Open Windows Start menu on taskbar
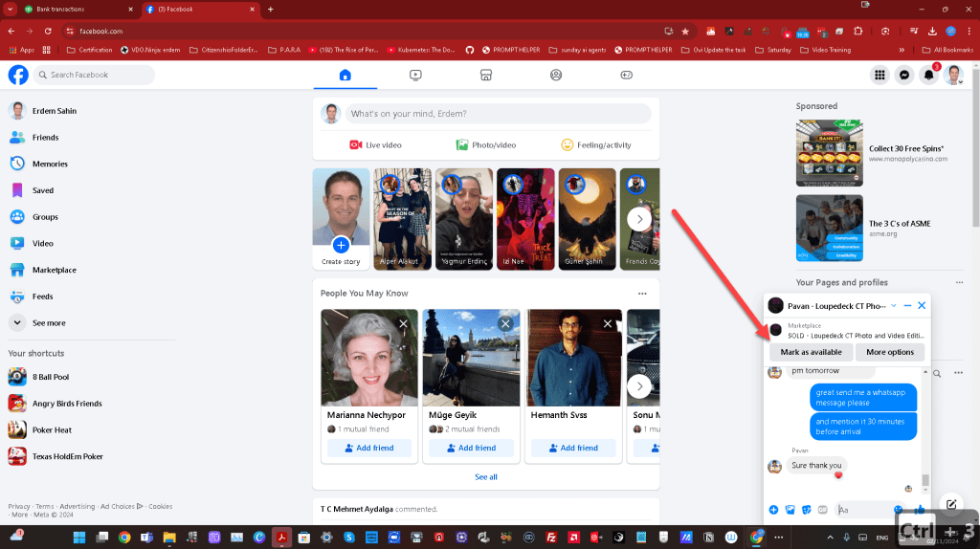The image size is (980, 549). pyautogui.click(x=79, y=538)
